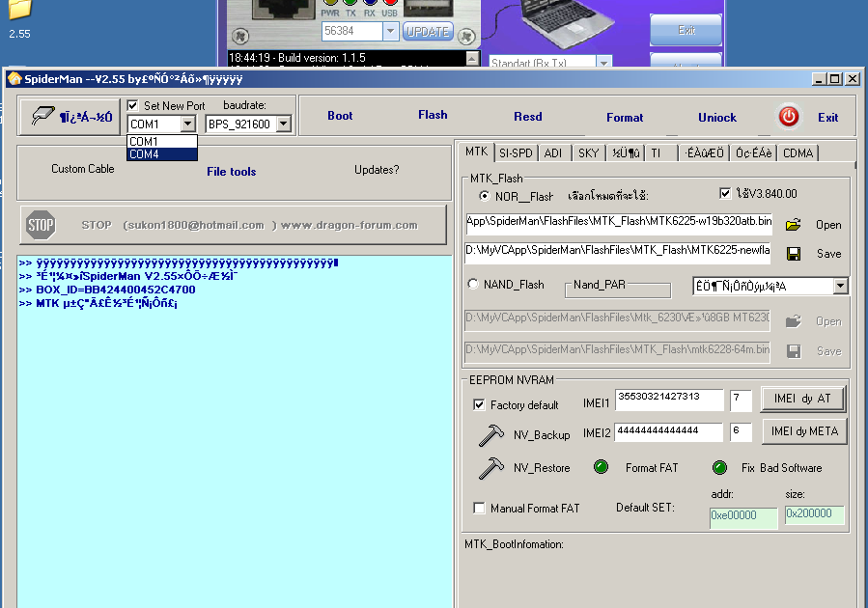This screenshot has width=868, height=608.
Task: Click the UPDATE button in background window
Action: tap(428, 32)
